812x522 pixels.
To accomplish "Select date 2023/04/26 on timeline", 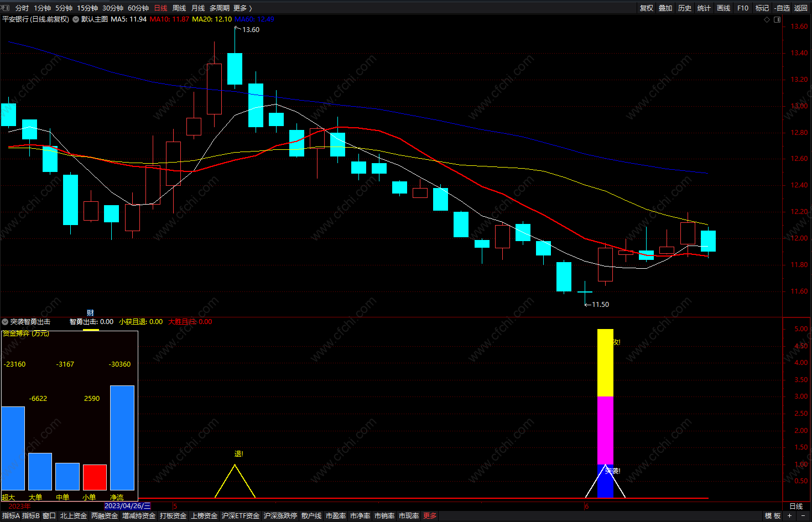I will click(x=127, y=506).
